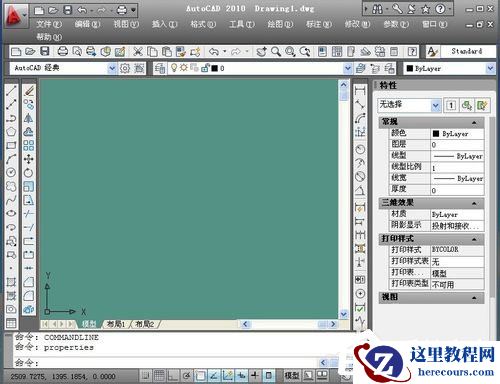
Task: Click the Save floppy icon in standard toolbar
Action: (45, 51)
